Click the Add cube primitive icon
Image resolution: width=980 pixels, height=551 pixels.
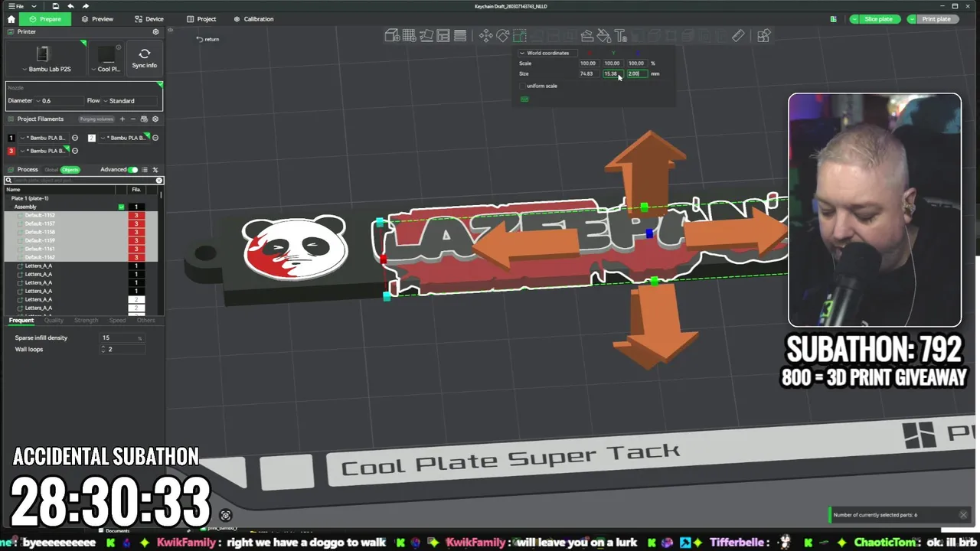click(392, 36)
